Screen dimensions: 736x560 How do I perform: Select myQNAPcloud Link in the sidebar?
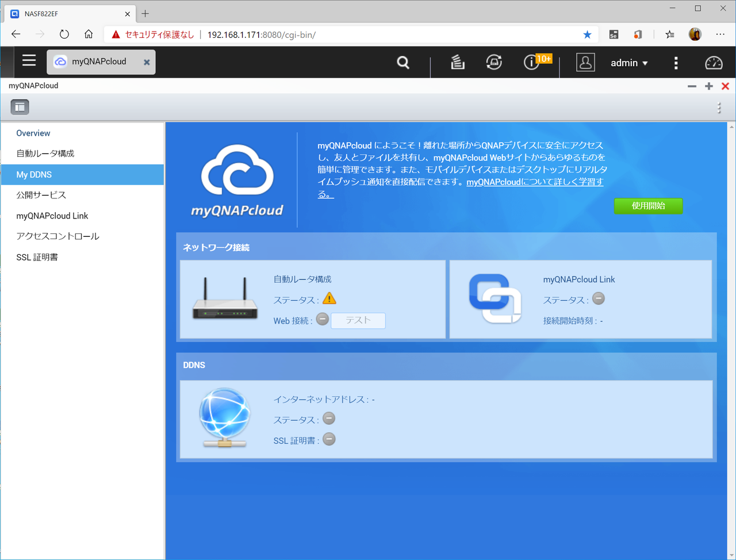pyautogui.click(x=82, y=216)
